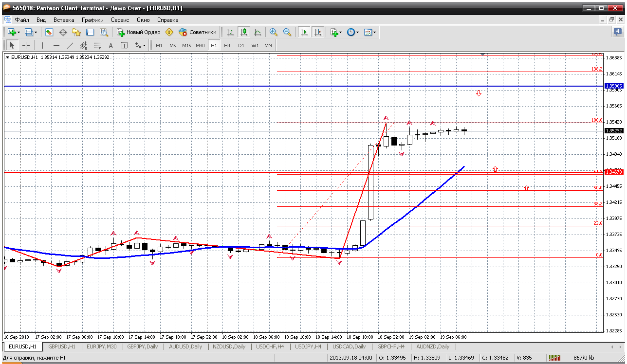This screenshot has height=364, width=627.
Task: Open the Вид menu
Action: tap(41, 20)
